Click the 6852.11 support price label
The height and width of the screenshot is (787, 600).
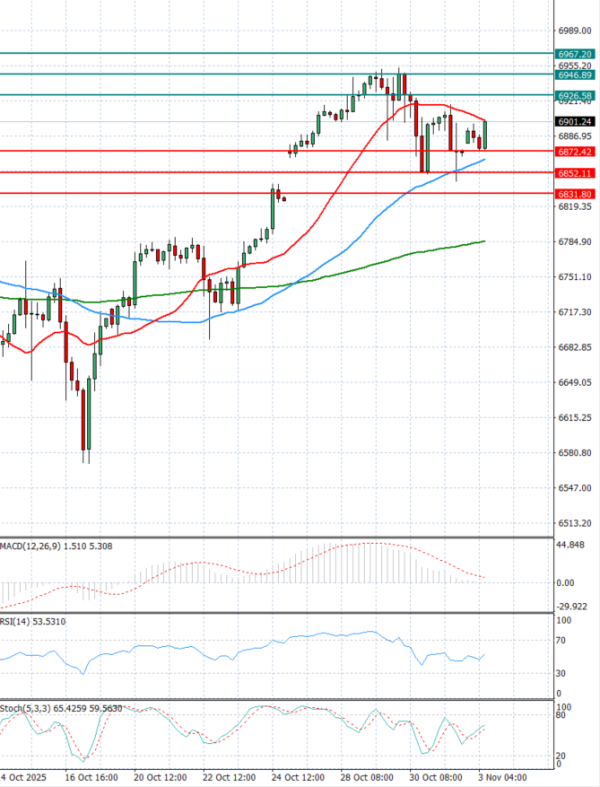pos(574,173)
